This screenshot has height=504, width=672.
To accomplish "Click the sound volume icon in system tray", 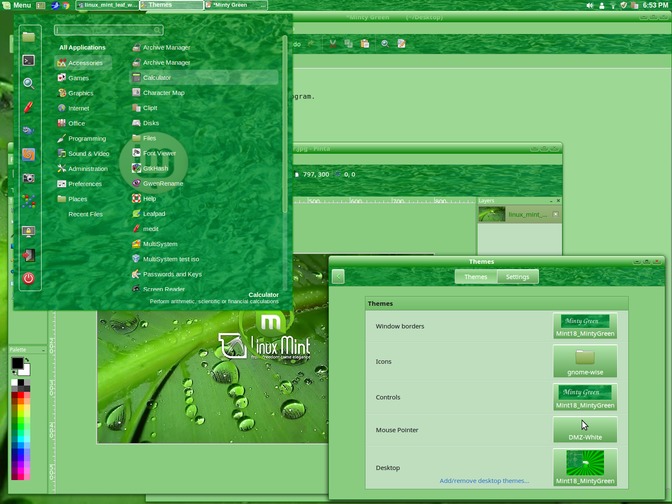I will pyautogui.click(x=590, y=5).
